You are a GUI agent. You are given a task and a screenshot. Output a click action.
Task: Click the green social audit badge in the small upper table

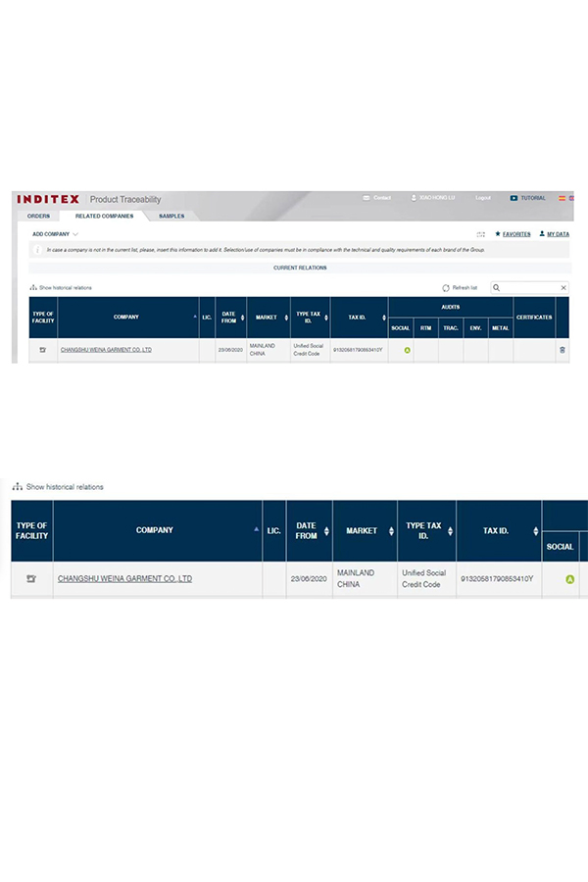click(407, 350)
